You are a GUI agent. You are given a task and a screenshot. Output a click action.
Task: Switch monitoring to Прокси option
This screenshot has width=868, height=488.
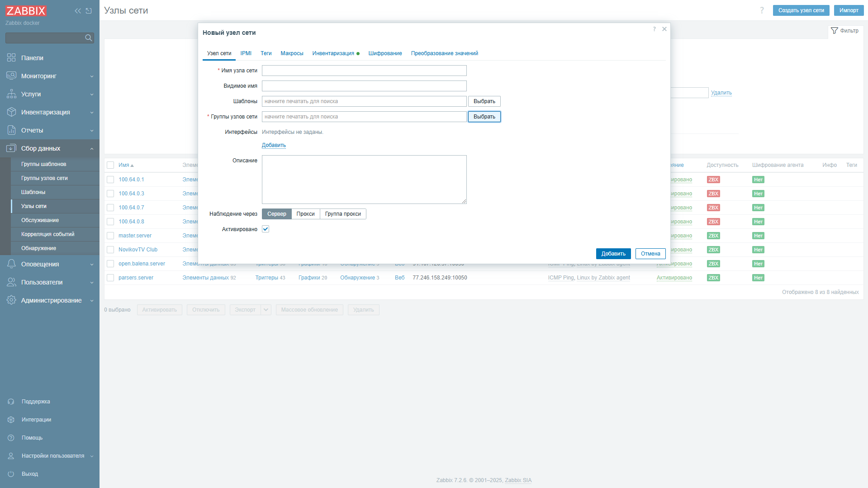pyautogui.click(x=306, y=213)
